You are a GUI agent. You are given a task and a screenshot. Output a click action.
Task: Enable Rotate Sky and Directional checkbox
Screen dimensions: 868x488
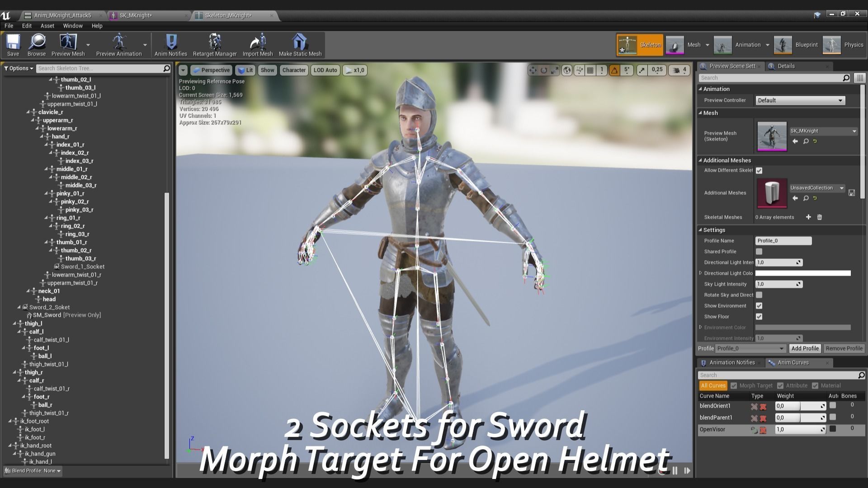759,295
